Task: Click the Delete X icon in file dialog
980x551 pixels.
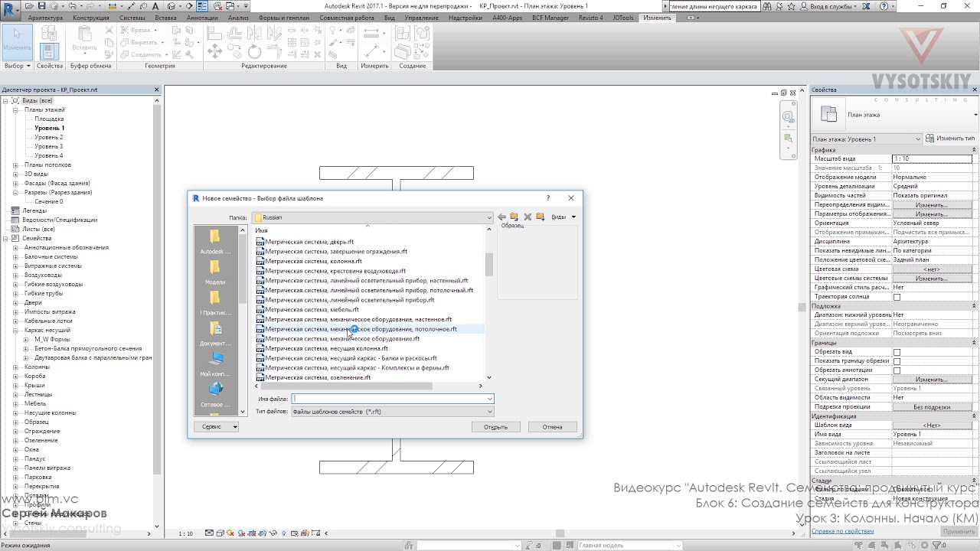Action: [x=528, y=217]
